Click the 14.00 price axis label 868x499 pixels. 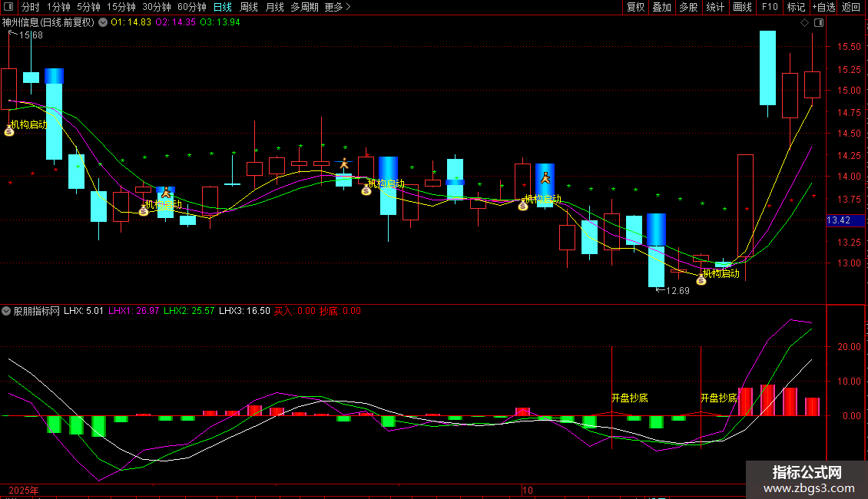click(x=849, y=177)
